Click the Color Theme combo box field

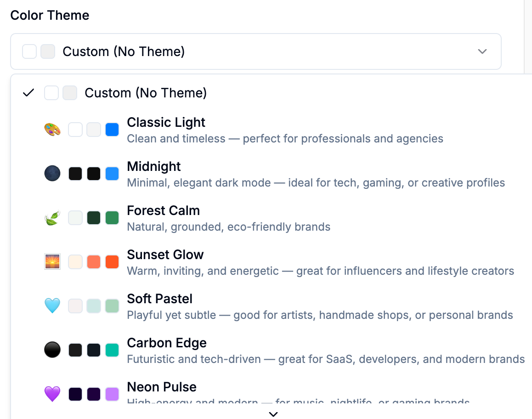(x=255, y=51)
